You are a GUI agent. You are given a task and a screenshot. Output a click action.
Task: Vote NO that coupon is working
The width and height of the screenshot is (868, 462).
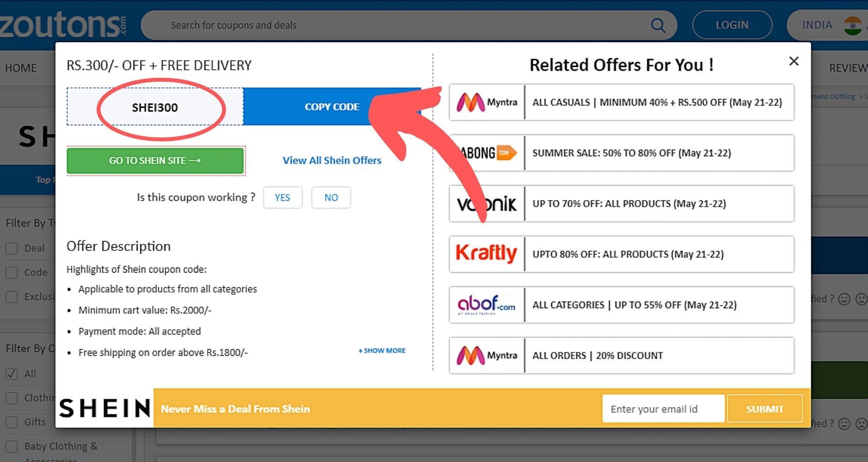coord(331,198)
